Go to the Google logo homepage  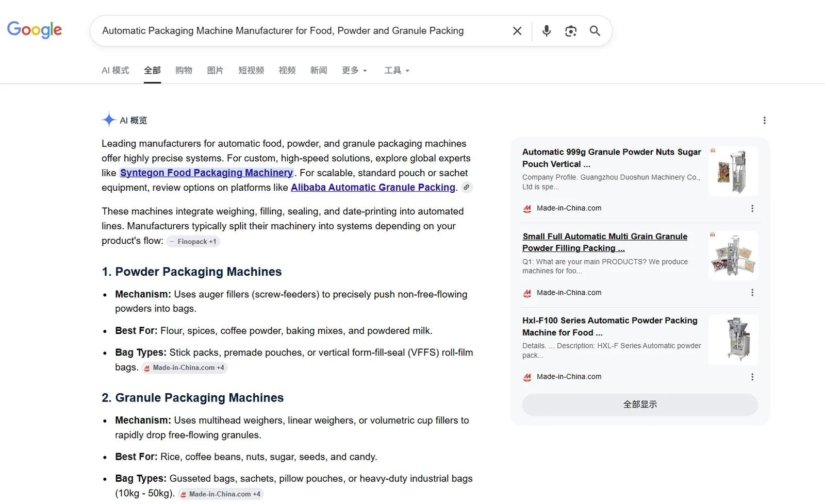click(35, 30)
